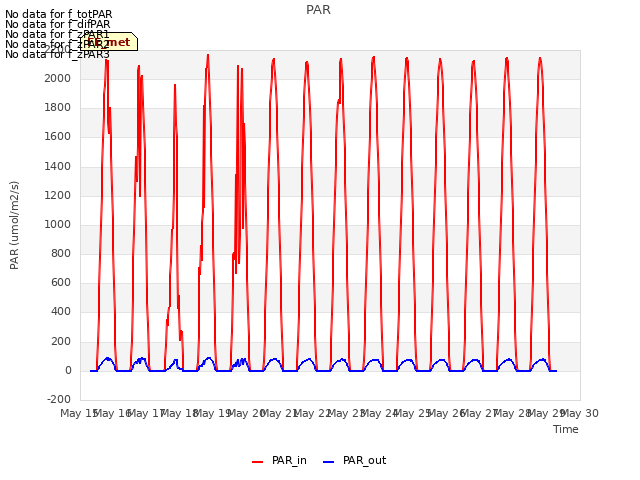
Task: Click the y-axis label PAR (umol/m2/s)
Action: 14,225
